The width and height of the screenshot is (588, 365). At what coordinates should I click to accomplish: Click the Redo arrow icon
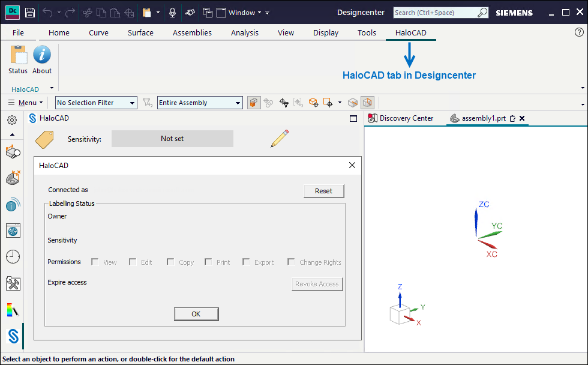(x=70, y=13)
